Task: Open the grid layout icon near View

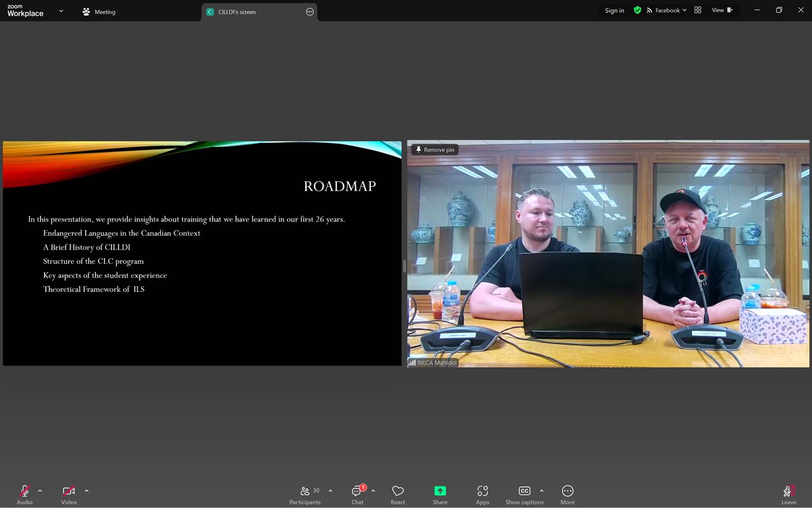Action: point(698,10)
